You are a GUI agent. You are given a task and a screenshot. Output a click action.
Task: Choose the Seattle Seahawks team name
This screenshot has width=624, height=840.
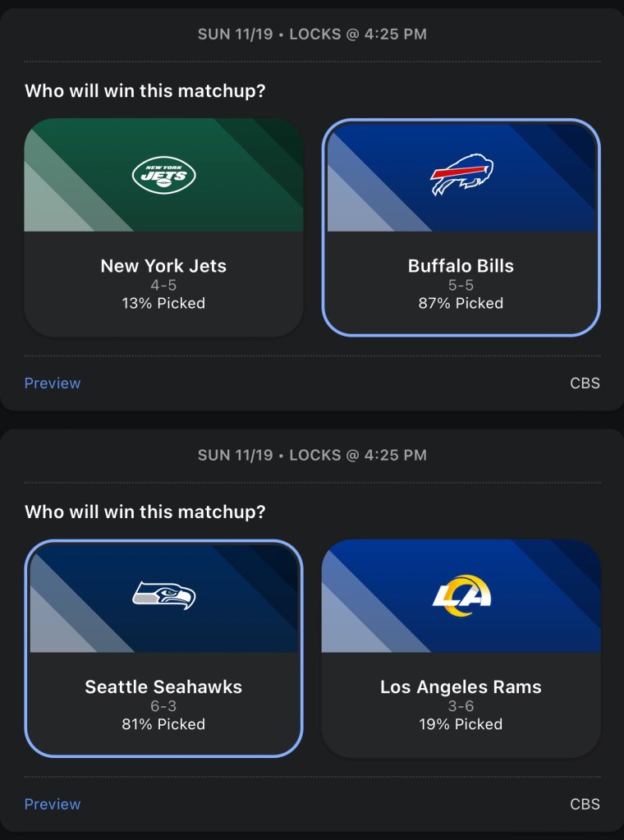(x=163, y=687)
